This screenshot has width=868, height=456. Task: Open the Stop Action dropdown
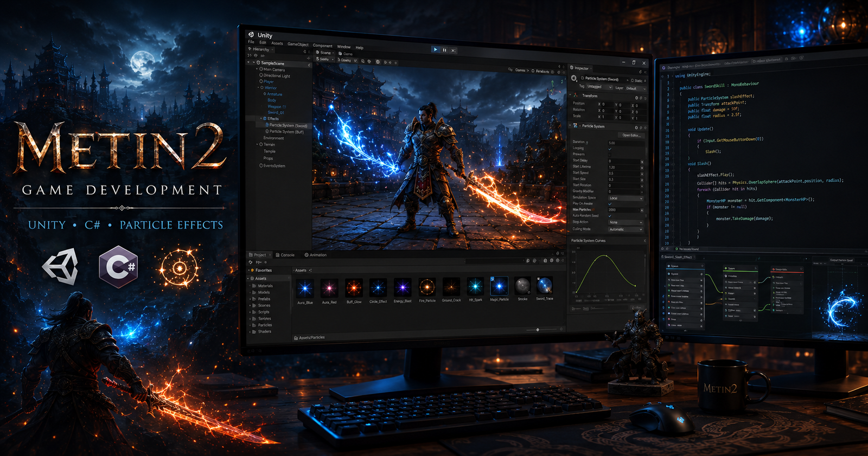coord(626,222)
